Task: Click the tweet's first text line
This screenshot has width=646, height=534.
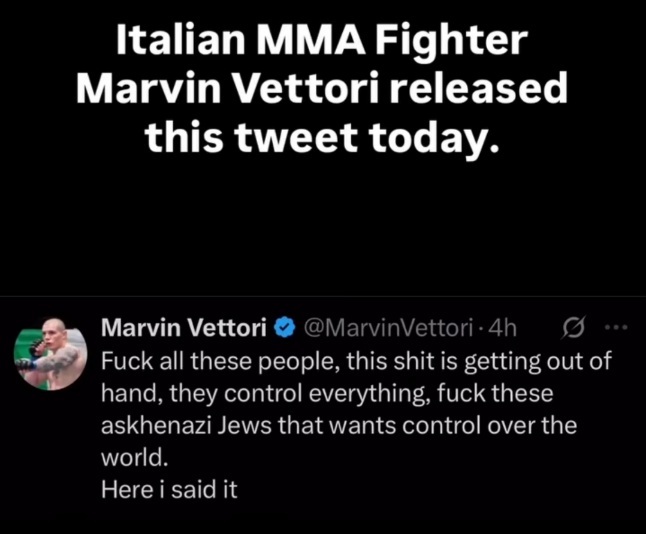Action: pyautogui.click(x=356, y=361)
